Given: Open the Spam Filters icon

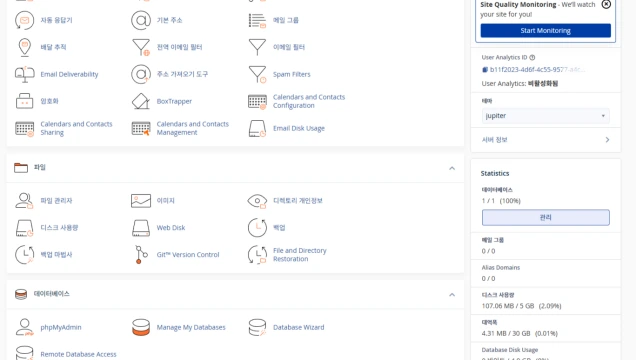Looking at the screenshot, I should click(x=257, y=74).
